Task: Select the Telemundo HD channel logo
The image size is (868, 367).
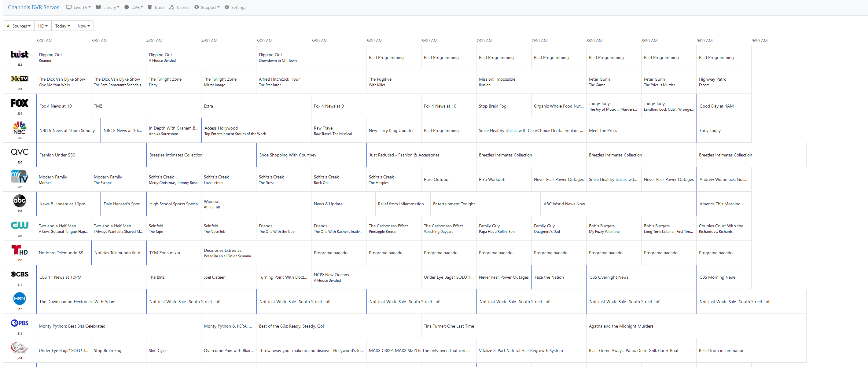Action: click(x=20, y=250)
